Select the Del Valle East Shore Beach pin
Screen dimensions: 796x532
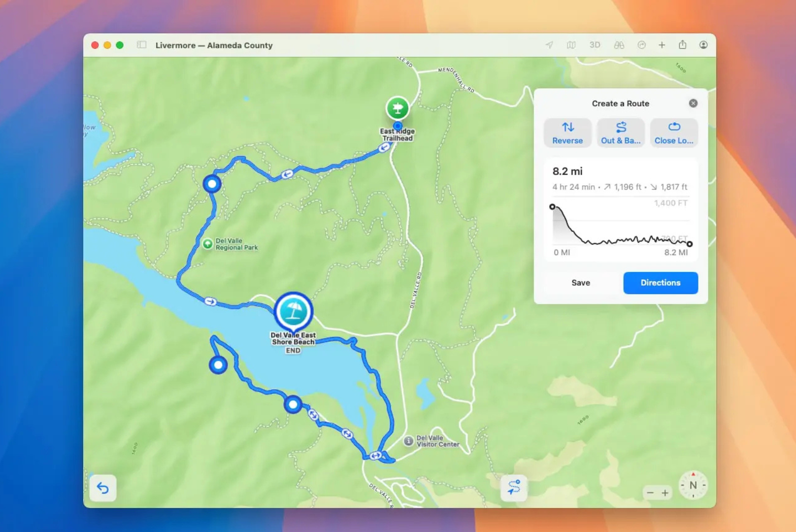[294, 311]
